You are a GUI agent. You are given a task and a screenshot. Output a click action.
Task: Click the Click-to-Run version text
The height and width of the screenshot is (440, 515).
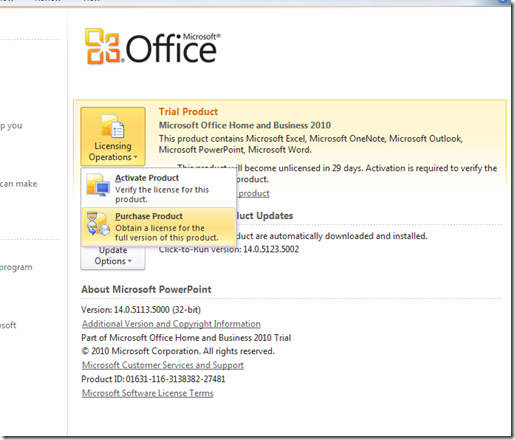pyautogui.click(x=229, y=250)
